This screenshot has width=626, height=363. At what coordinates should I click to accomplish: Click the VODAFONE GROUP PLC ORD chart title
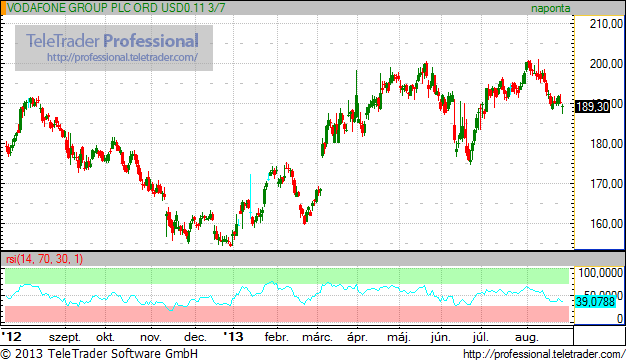click(116, 8)
